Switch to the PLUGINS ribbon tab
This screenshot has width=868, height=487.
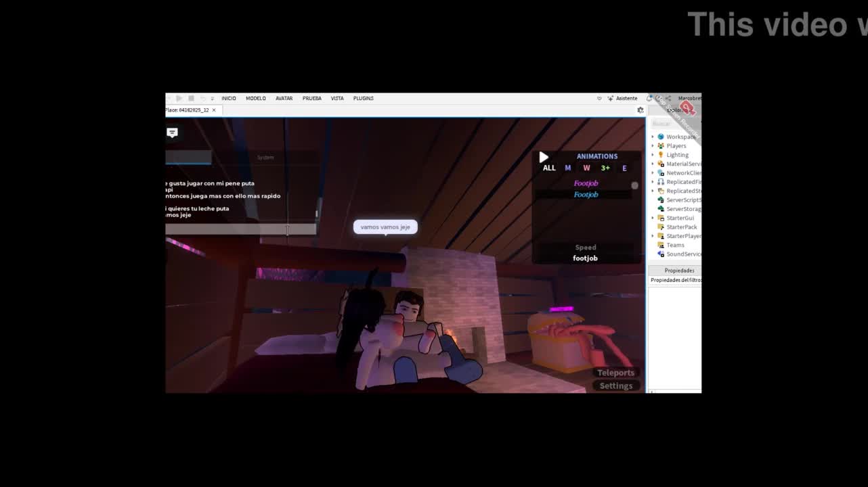click(363, 99)
